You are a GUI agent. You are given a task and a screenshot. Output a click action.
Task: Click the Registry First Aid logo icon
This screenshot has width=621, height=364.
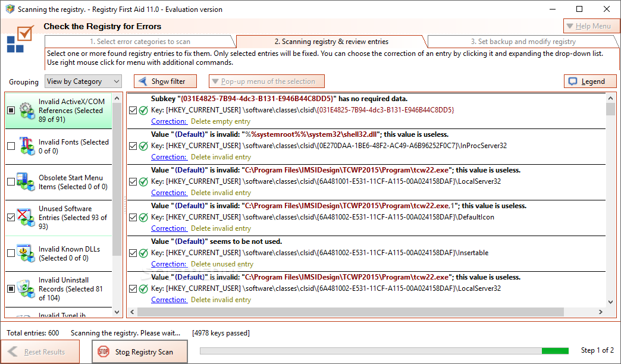pos(20,39)
